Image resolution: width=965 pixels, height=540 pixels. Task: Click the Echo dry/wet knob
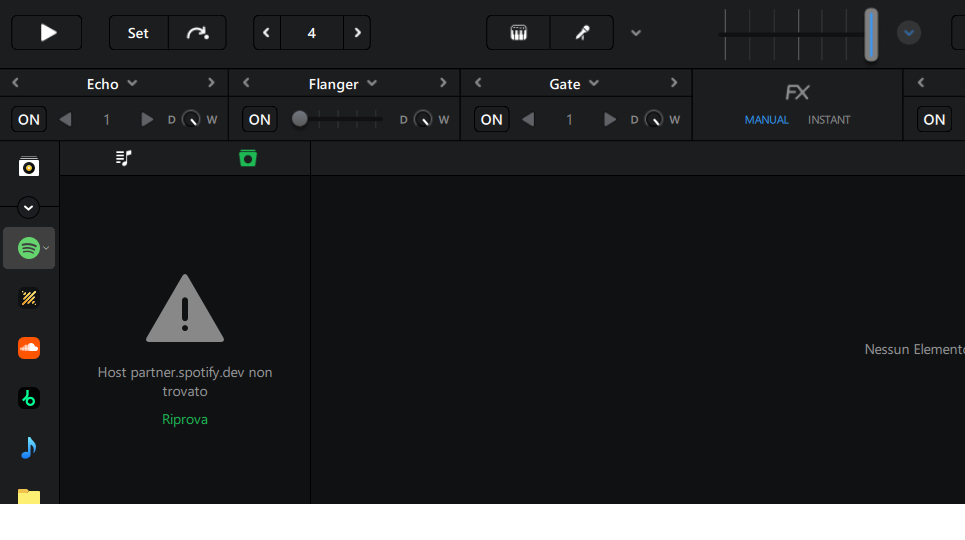tap(191, 119)
